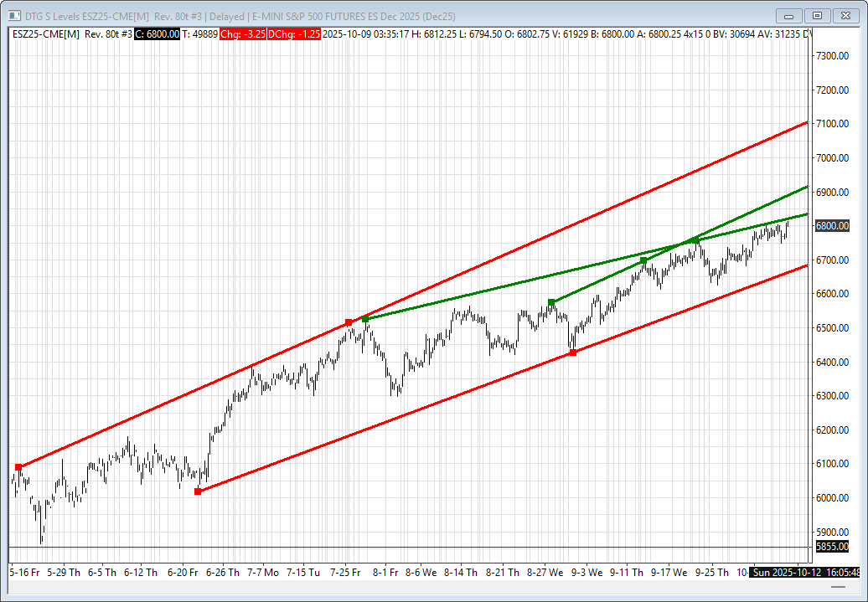
Task: Grab green anchor where green lines cross near 6750
Action: coord(695,240)
